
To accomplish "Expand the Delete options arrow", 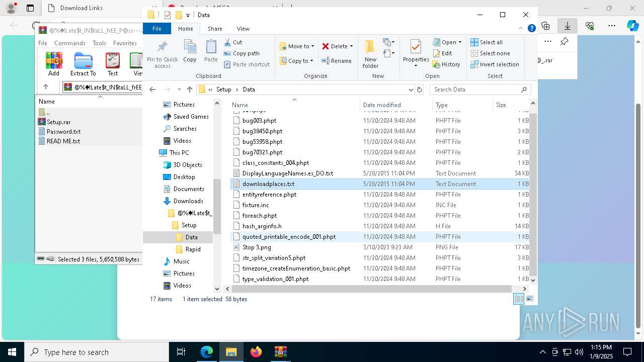I will pyautogui.click(x=351, y=46).
